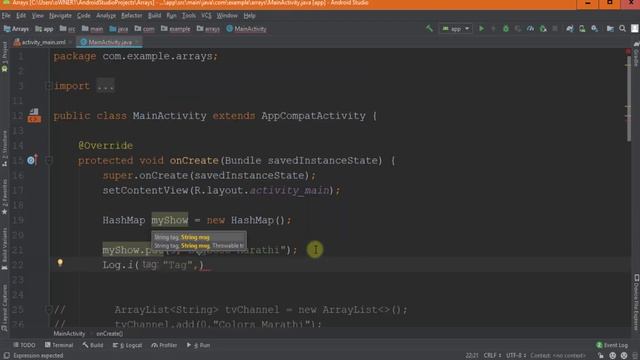
Task: Open Project Structure folder icon in the toolbar
Action: 610,29
